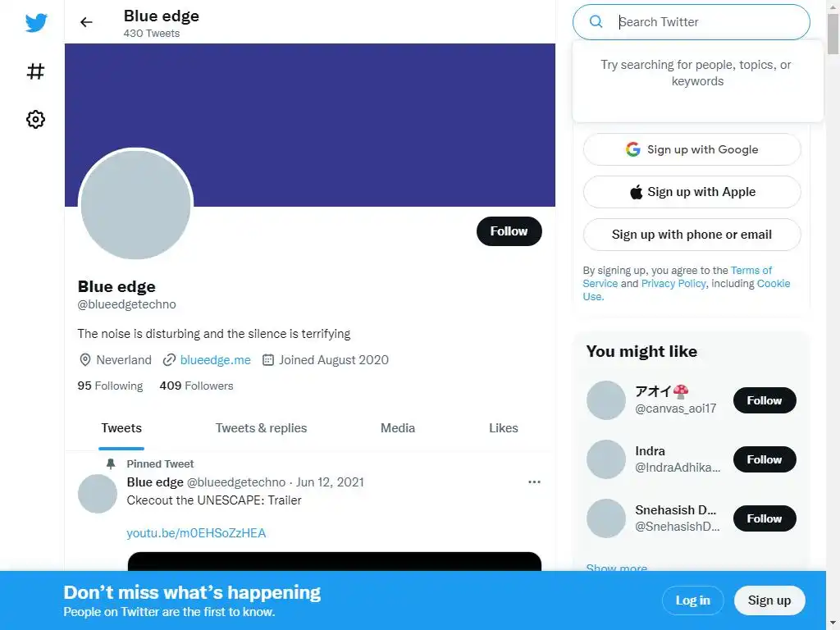This screenshot has height=630, width=840.
Task: Click the Twitter bird logo
Action: point(35,23)
